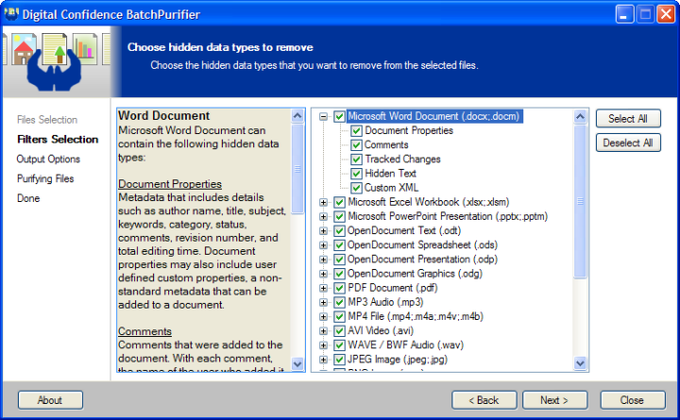Expand the AVI Video node
This screenshot has width=680, height=420.
pos(323,331)
